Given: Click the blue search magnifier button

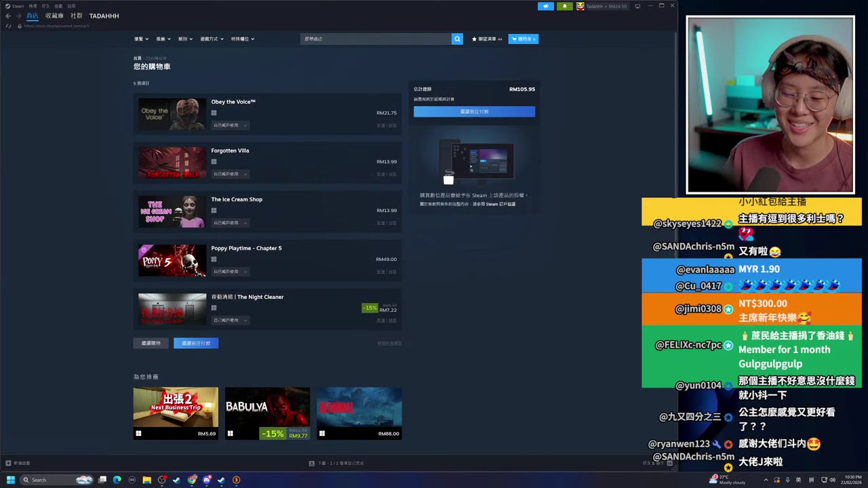Looking at the screenshot, I should tap(457, 39).
